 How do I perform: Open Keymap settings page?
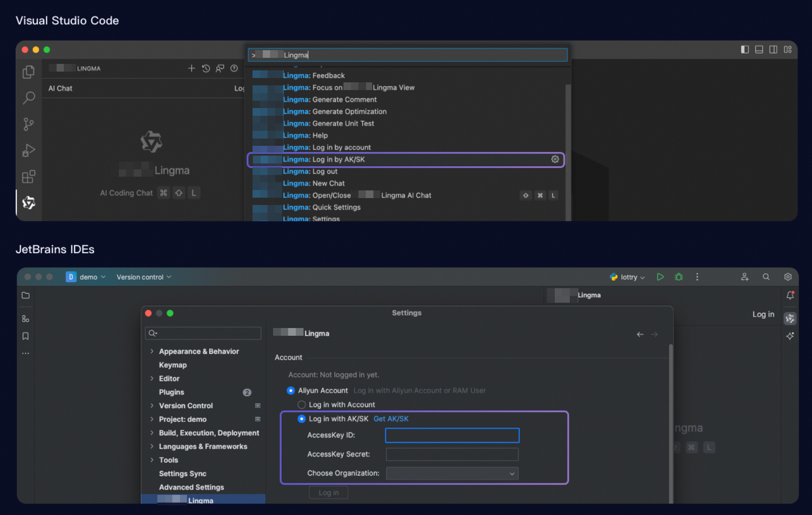coord(173,365)
